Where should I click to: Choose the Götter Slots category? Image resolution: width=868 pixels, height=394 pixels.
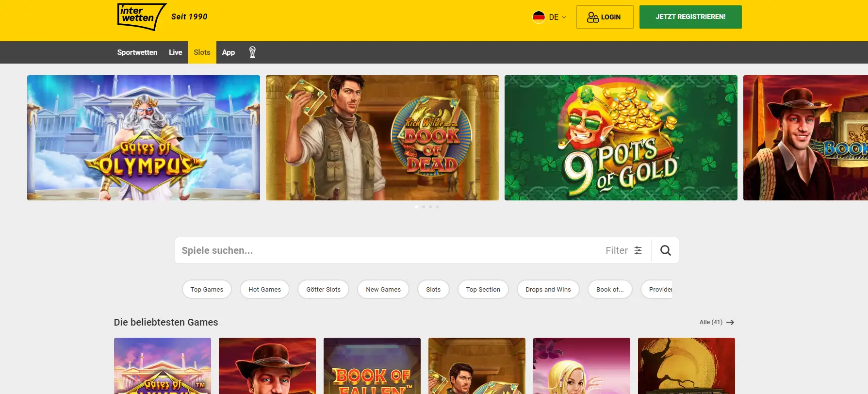click(324, 289)
